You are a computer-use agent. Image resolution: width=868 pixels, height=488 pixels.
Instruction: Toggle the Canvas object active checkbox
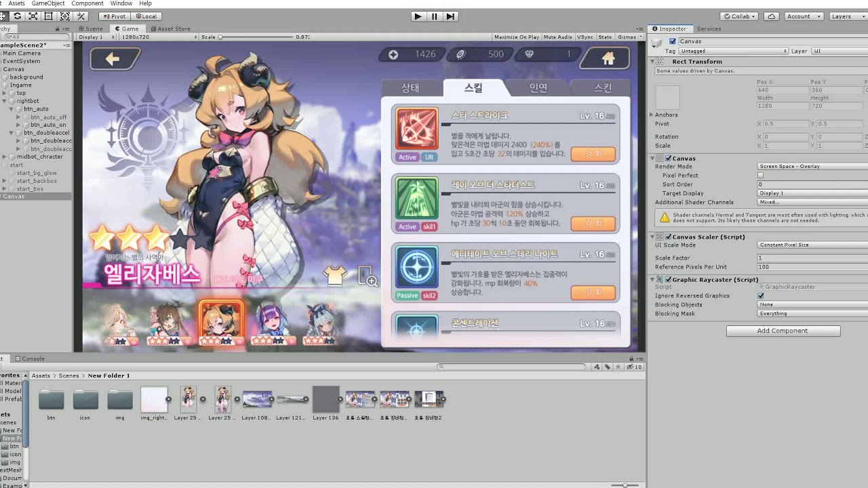673,41
